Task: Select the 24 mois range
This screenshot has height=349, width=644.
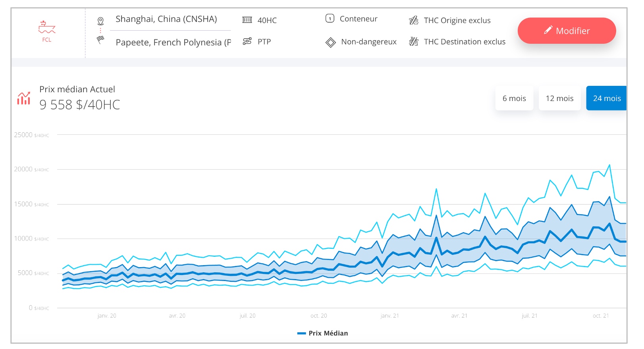Action: pyautogui.click(x=607, y=98)
